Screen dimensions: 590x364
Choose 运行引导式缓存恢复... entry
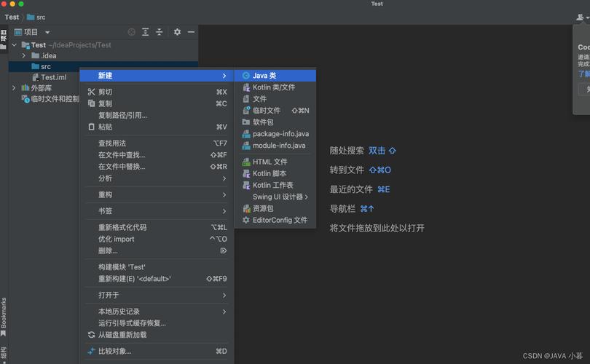pos(157,323)
